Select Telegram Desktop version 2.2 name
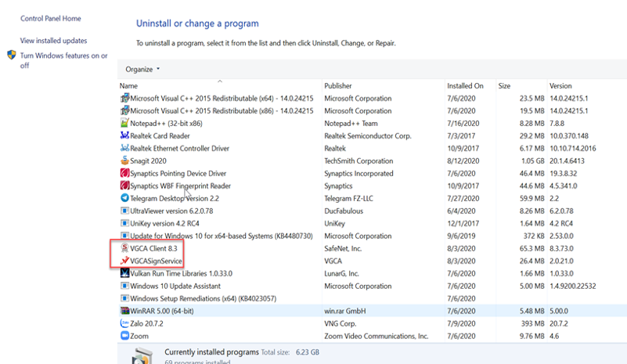The width and height of the screenshot is (627, 364). (175, 198)
